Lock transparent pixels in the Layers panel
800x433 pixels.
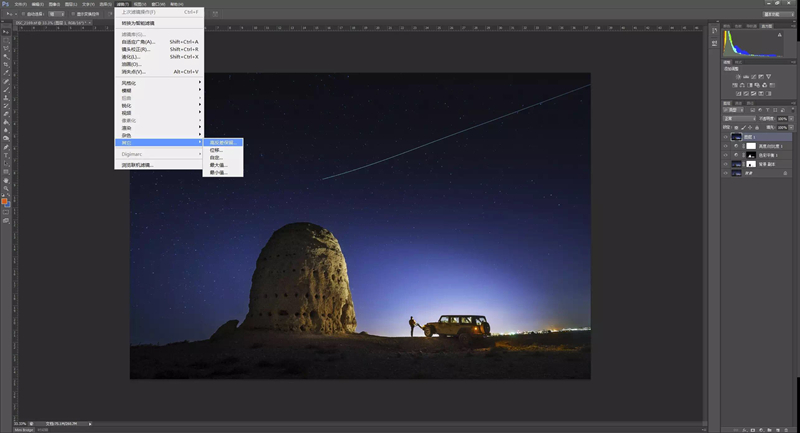[x=736, y=128]
